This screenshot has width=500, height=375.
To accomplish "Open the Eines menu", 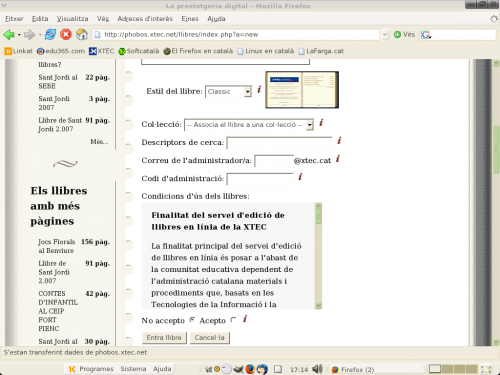I will coord(190,19).
